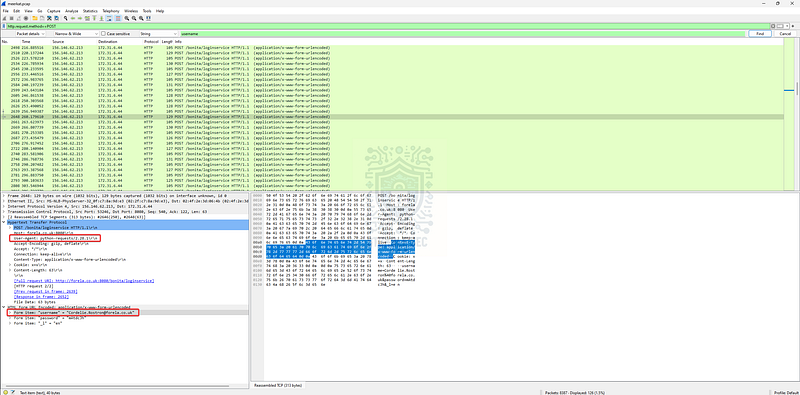
Task: Click the Find Packet magnifier icon
Action: point(65,18)
